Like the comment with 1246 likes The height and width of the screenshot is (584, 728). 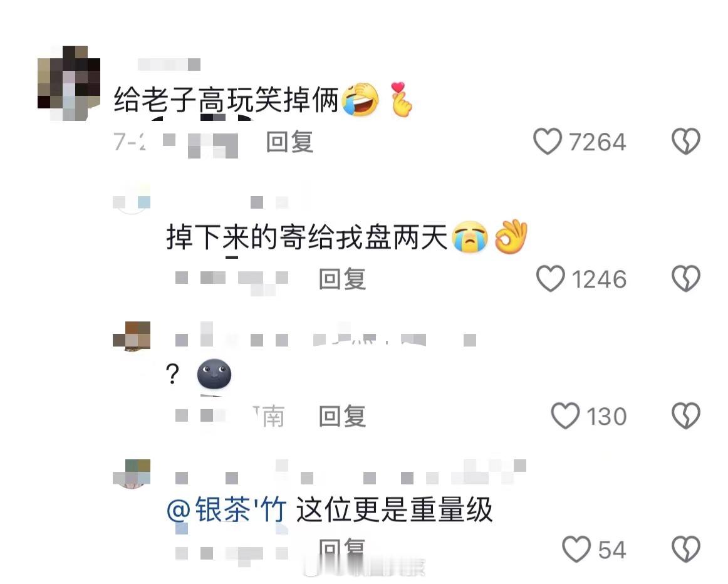click(x=550, y=279)
